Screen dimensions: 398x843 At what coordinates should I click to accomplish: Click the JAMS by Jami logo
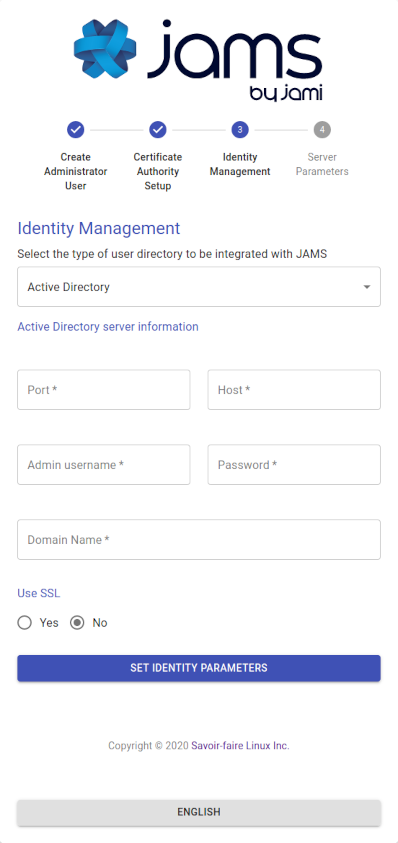[198, 60]
